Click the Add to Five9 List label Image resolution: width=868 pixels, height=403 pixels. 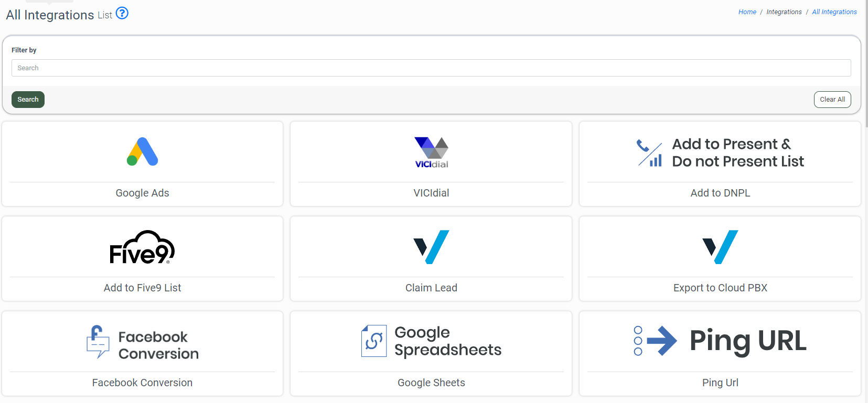[x=142, y=288]
